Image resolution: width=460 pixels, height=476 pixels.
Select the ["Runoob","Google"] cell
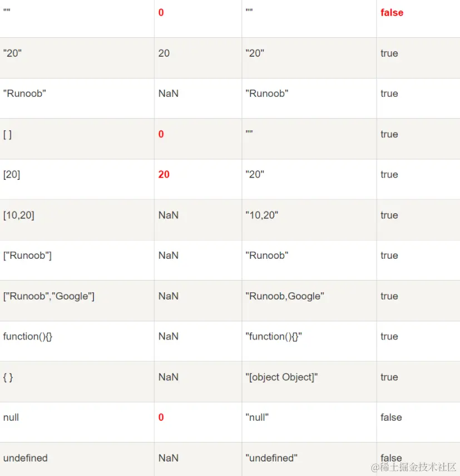[49, 296]
